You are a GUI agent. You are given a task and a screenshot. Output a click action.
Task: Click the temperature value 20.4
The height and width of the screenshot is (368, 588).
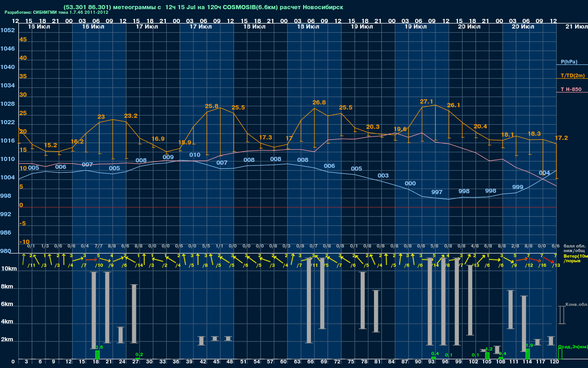point(481,126)
